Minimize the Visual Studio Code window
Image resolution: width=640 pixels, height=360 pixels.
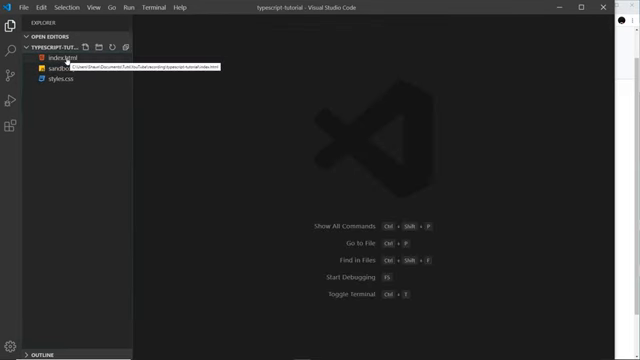[560, 7]
